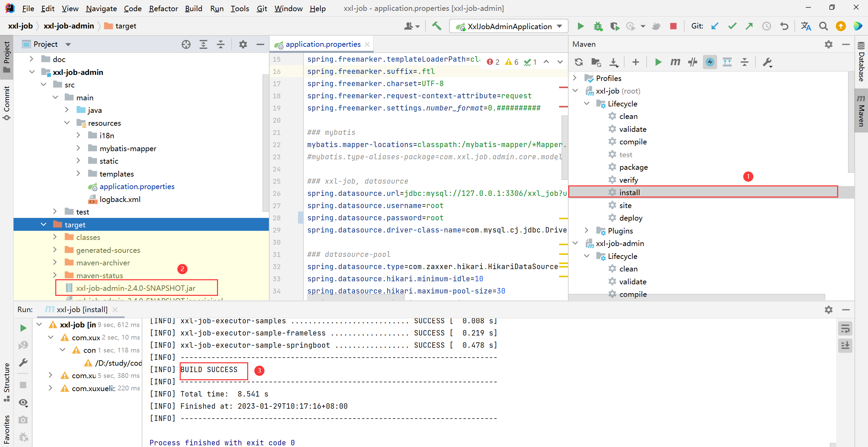The image size is (868, 447).
Task: Update project via Git blue arrow
Action: (x=715, y=26)
